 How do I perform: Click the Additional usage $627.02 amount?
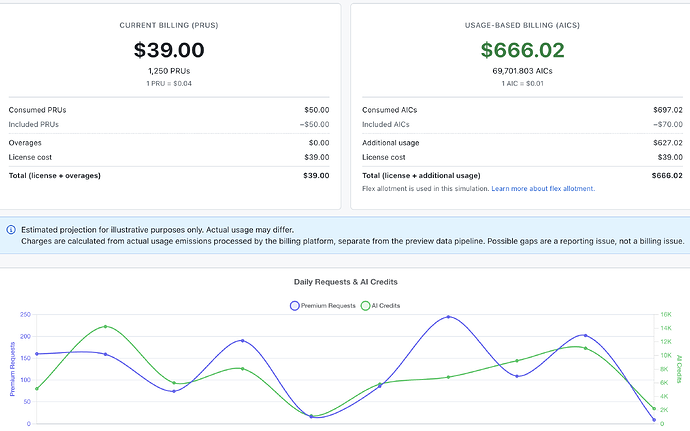click(x=668, y=143)
